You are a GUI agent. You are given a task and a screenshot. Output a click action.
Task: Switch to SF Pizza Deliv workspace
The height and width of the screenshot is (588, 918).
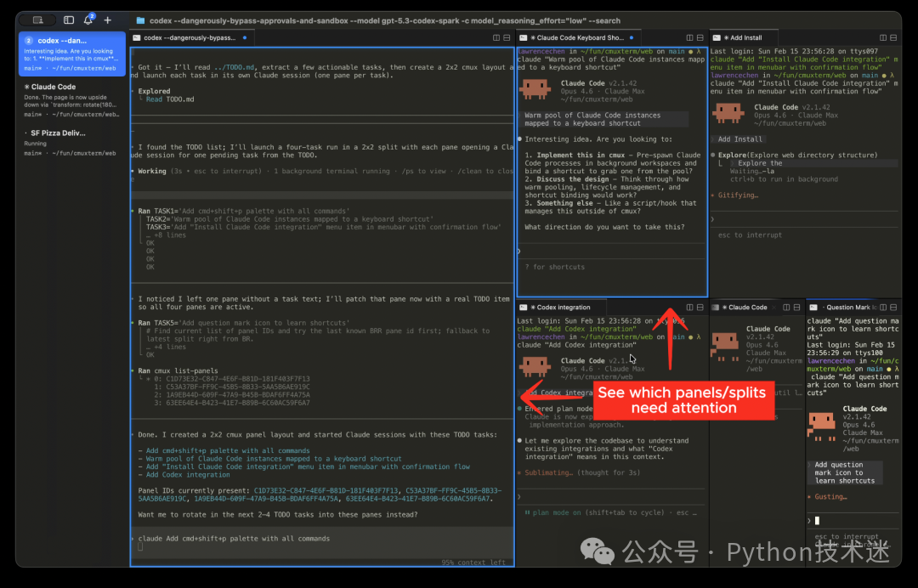pos(72,144)
